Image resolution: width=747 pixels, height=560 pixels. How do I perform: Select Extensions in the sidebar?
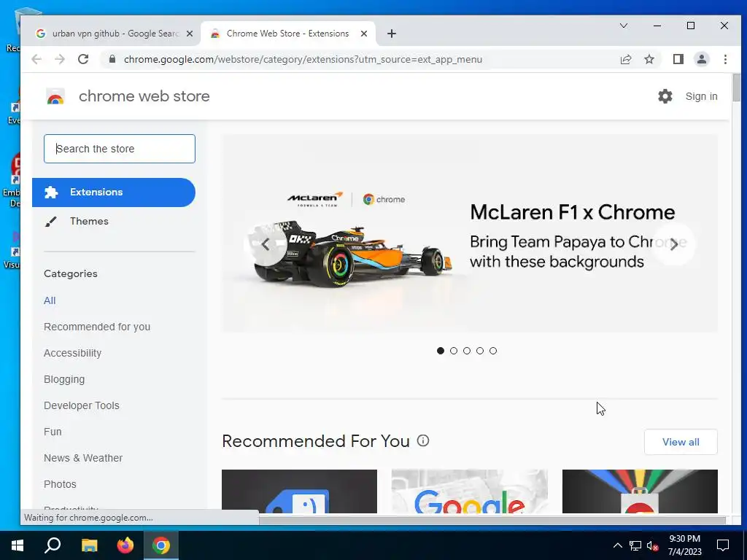(114, 192)
